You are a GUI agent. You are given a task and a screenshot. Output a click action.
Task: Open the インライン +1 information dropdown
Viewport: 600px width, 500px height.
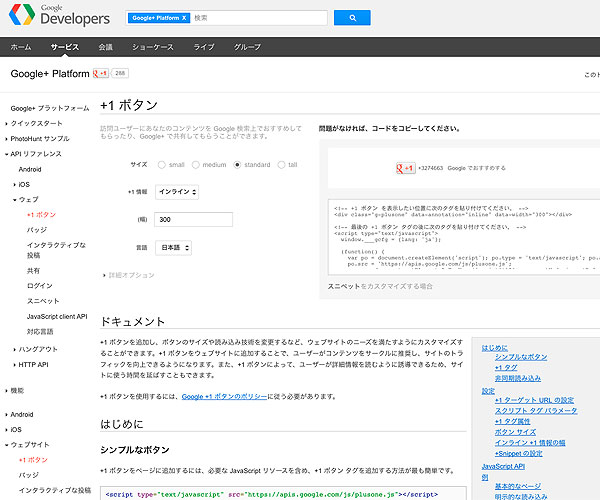tap(177, 192)
